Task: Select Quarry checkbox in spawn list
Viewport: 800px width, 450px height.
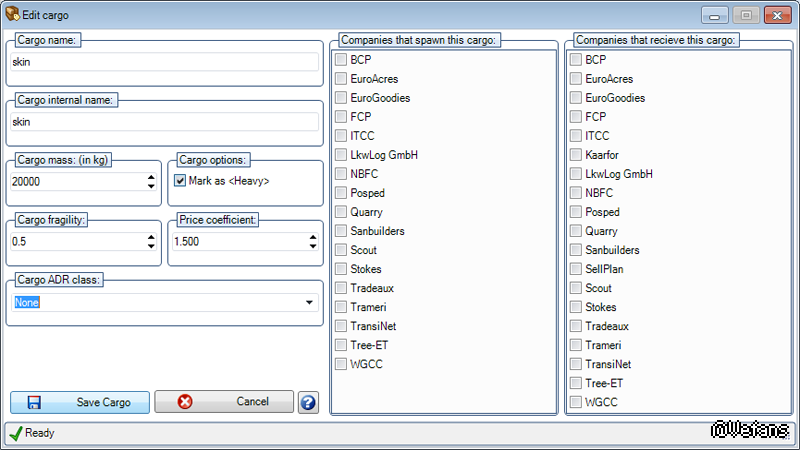Action: pos(341,212)
